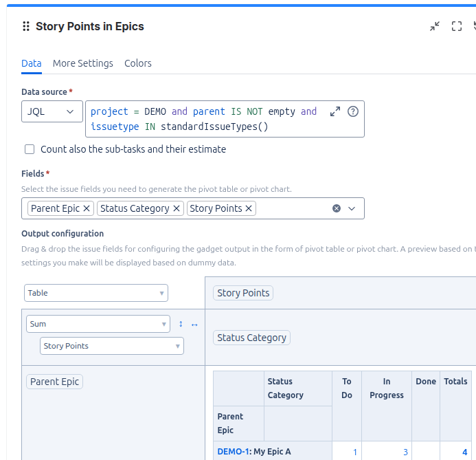The image size is (476, 460).
Task: Open the JQL syntax help icon
Action: pos(353,111)
